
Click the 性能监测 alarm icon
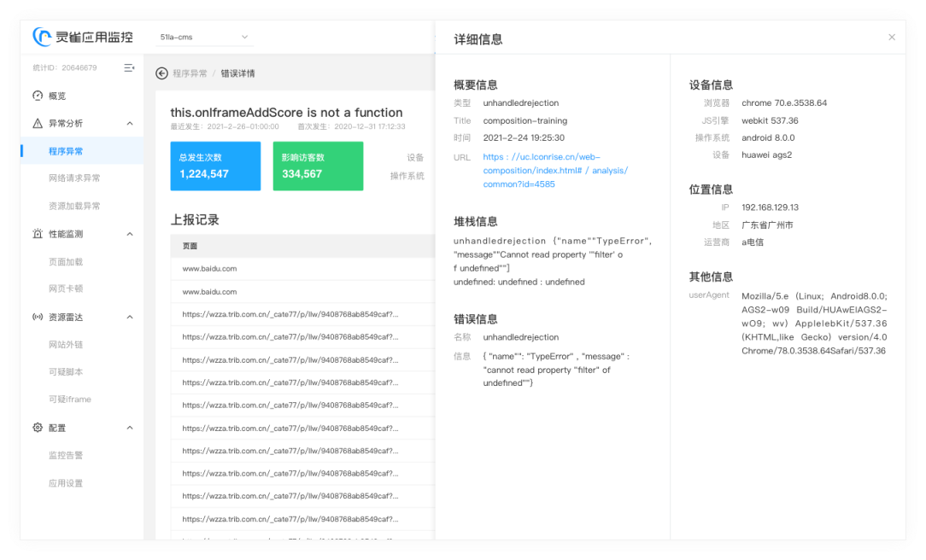[38, 234]
